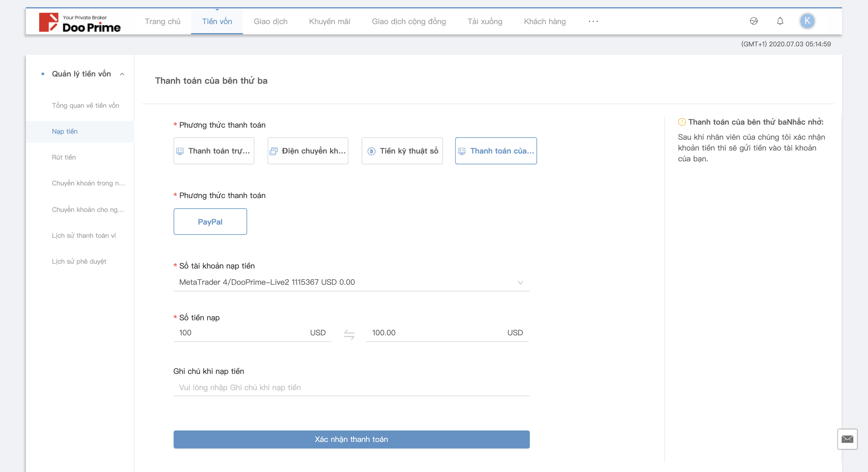
Task: Open 'Rút tiền' sidebar link
Action: point(64,157)
